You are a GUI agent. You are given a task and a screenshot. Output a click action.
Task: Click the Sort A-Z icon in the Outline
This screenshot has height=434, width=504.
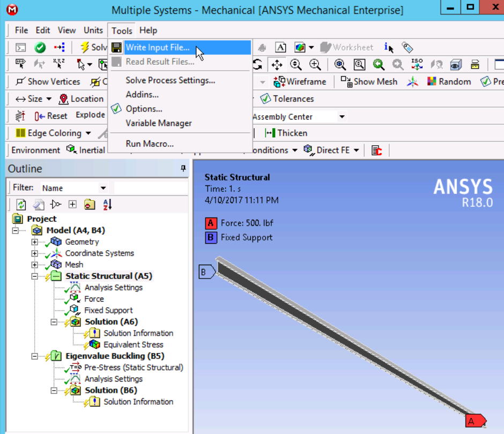point(107,204)
